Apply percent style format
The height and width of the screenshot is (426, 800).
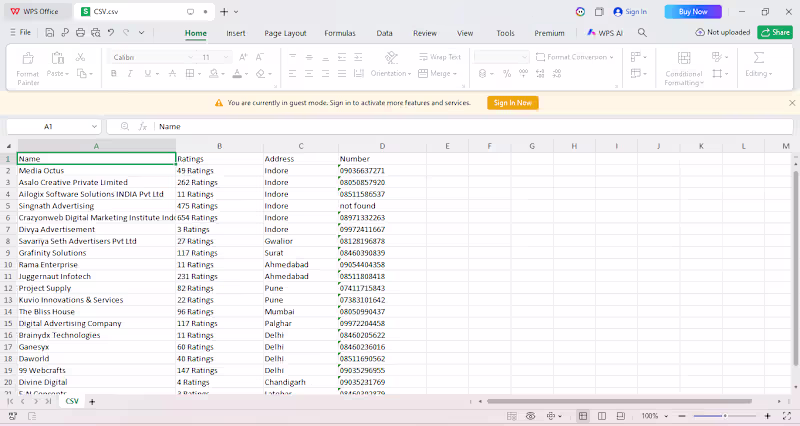click(507, 74)
